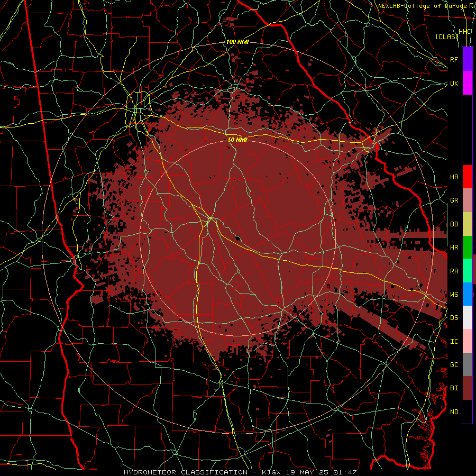Click the IC legend label
Screen dimensions: 476x476
point(454,342)
